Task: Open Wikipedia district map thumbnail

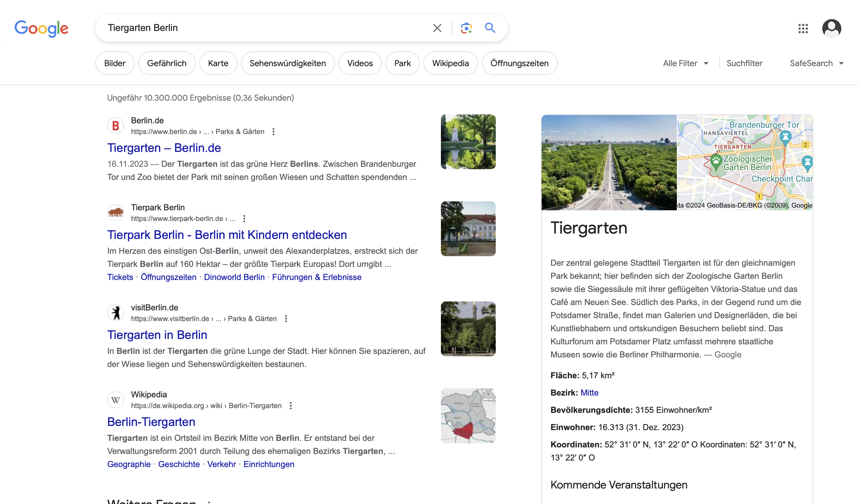Action: pyautogui.click(x=468, y=416)
